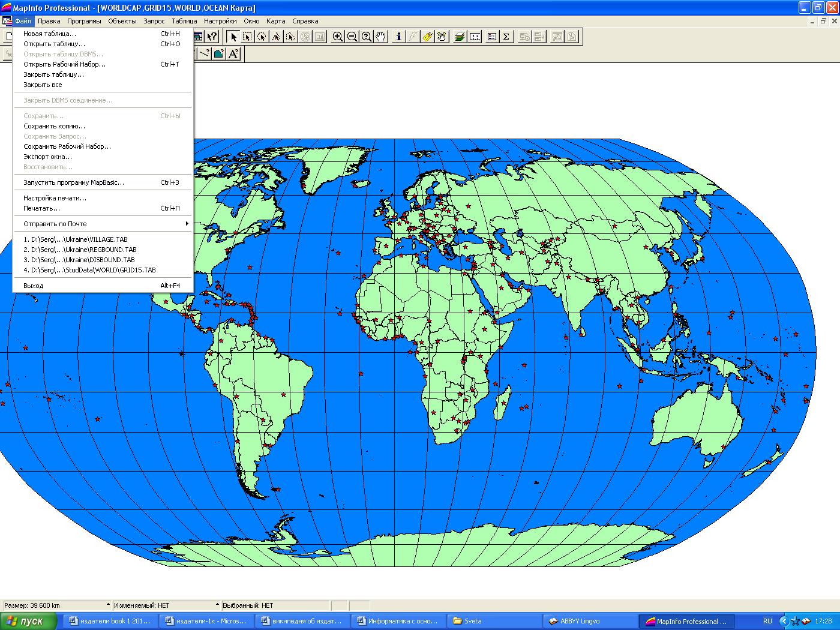840x630 pixels.
Task: Open the Программы menu
Action: (84, 21)
